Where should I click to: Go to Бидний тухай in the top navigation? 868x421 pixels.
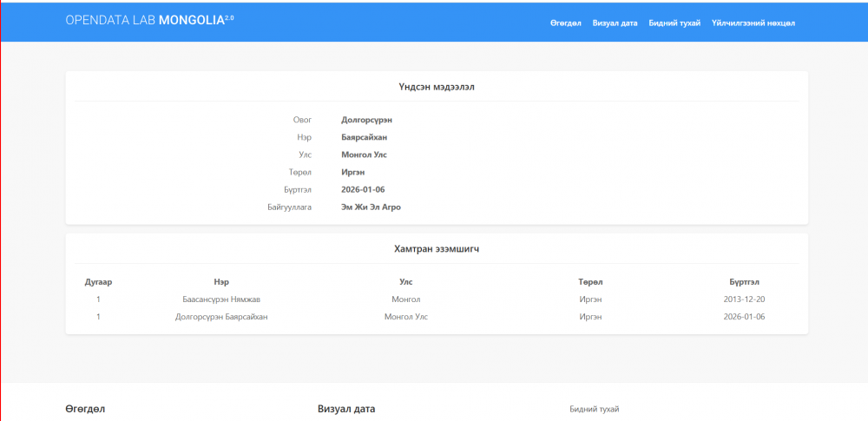tap(674, 23)
